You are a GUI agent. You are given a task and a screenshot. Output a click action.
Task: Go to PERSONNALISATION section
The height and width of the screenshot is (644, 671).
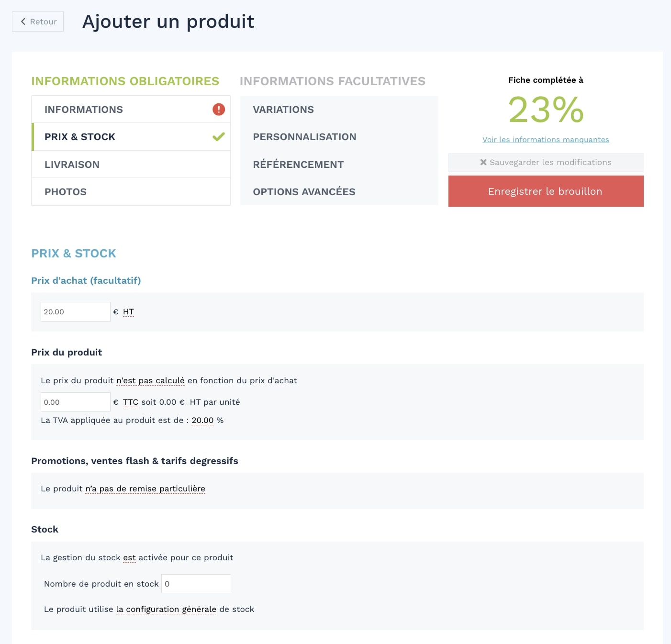[339, 137]
